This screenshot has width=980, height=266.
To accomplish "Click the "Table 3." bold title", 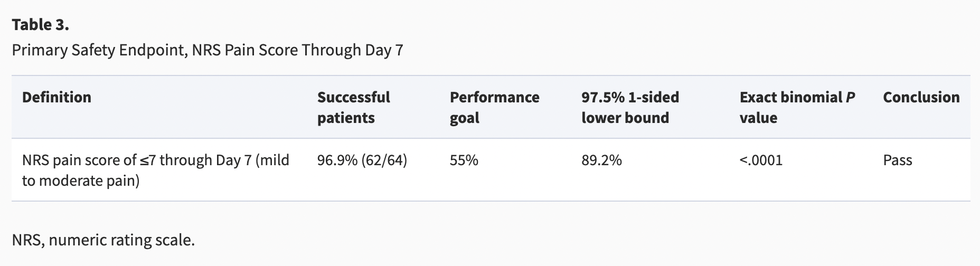I will [40, 25].
